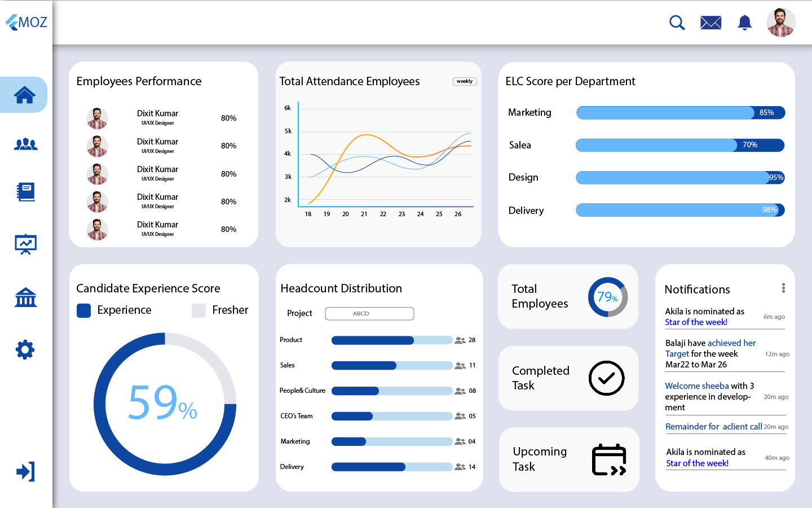Open the Notifications three-dot menu
The height and width of the screenshot is (508, 812).
click(x=783, y=288)
